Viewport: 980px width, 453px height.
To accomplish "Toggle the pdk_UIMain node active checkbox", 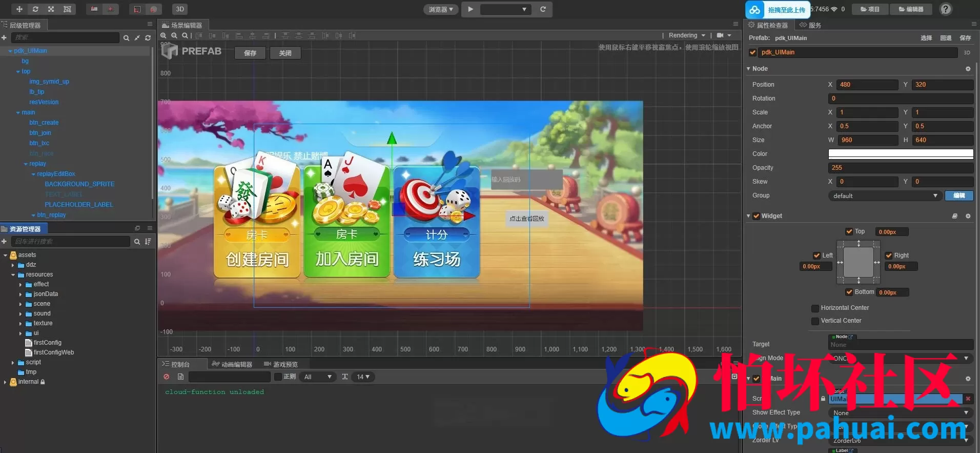I will pos(753,52).
